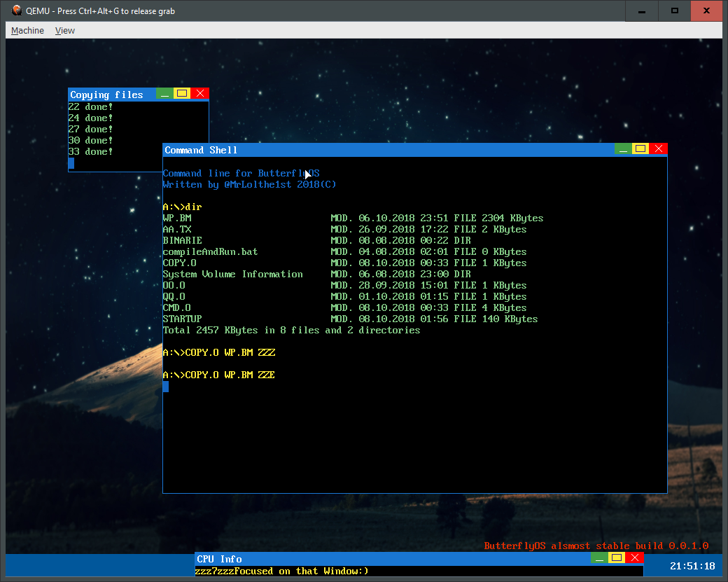Click the '24 done!' line in Copying files

[90, 118]
